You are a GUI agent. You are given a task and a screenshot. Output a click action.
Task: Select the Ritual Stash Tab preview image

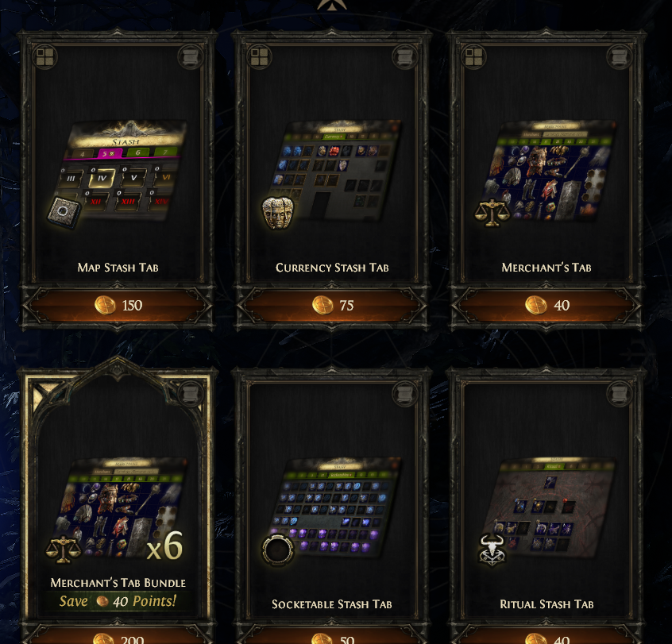(x=546, y=511)
